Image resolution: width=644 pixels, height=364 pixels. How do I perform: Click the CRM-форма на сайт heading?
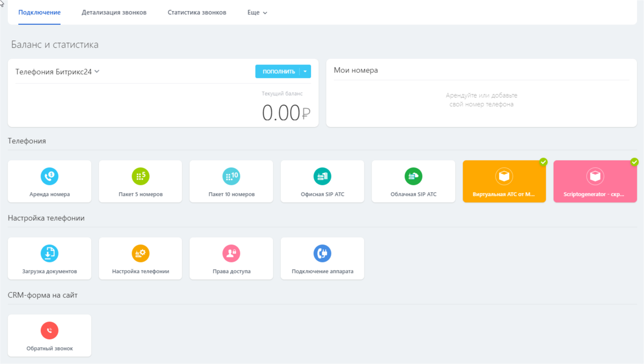(x=43, y=295)
